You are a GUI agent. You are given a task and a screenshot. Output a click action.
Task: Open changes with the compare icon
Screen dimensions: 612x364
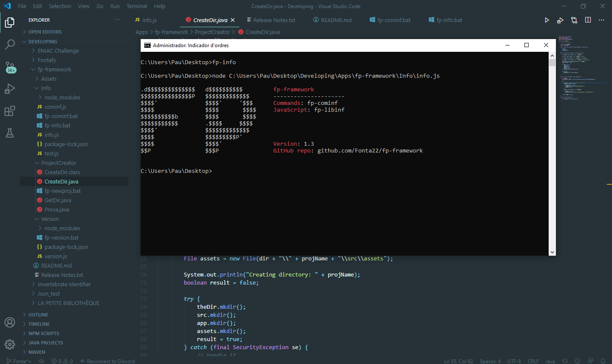click(574, 20)
